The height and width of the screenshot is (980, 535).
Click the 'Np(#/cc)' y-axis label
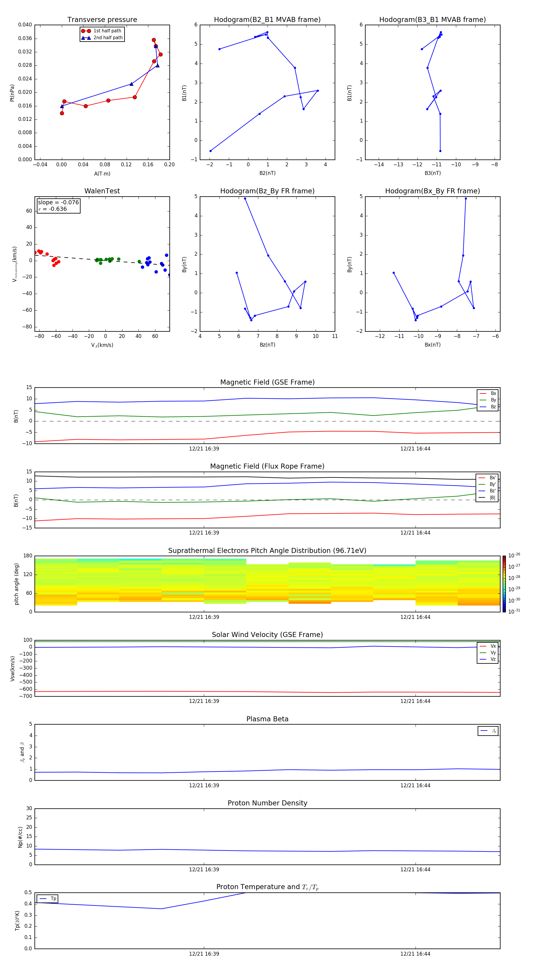[x=20, y=837]
